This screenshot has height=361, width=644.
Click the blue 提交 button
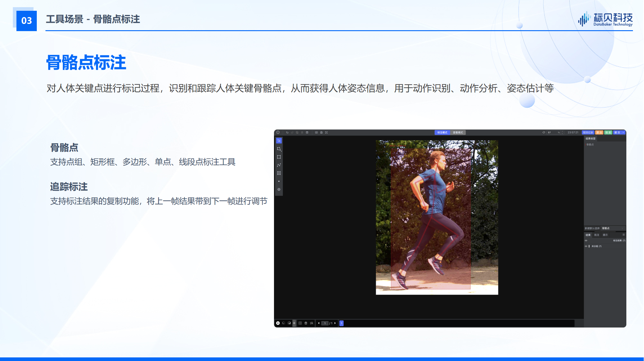pyautogui.click(x=617, y=132)
